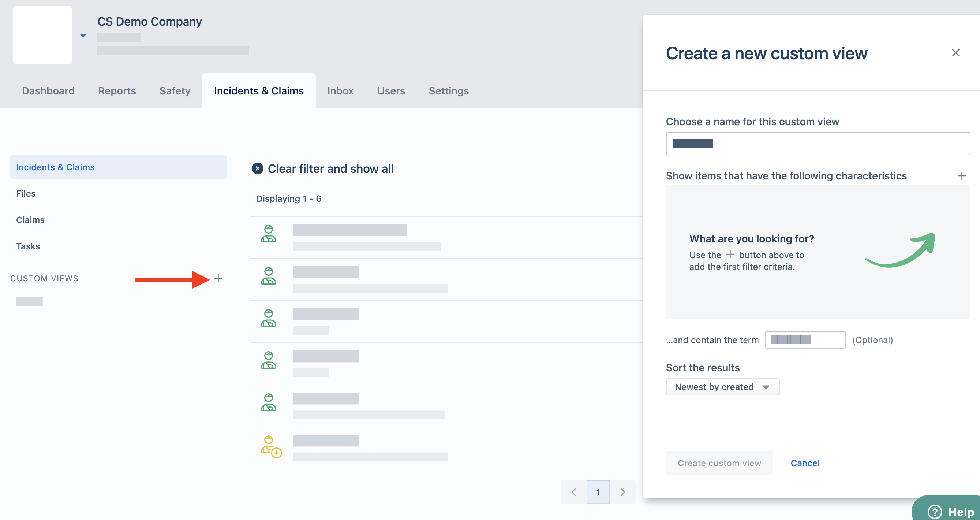Click the company logo thumbnail
Image resolution: width=980 pixels, height=520 pixels.
(x=42, y=35)
